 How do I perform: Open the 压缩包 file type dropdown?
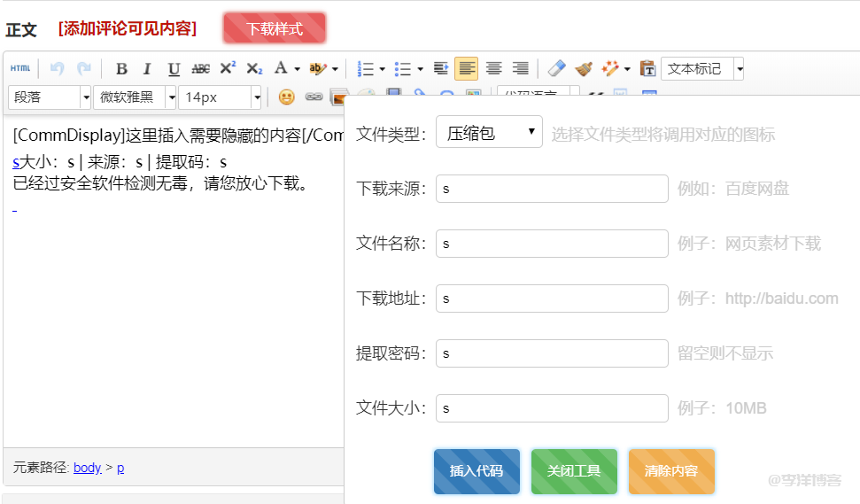tap(489, 133)
